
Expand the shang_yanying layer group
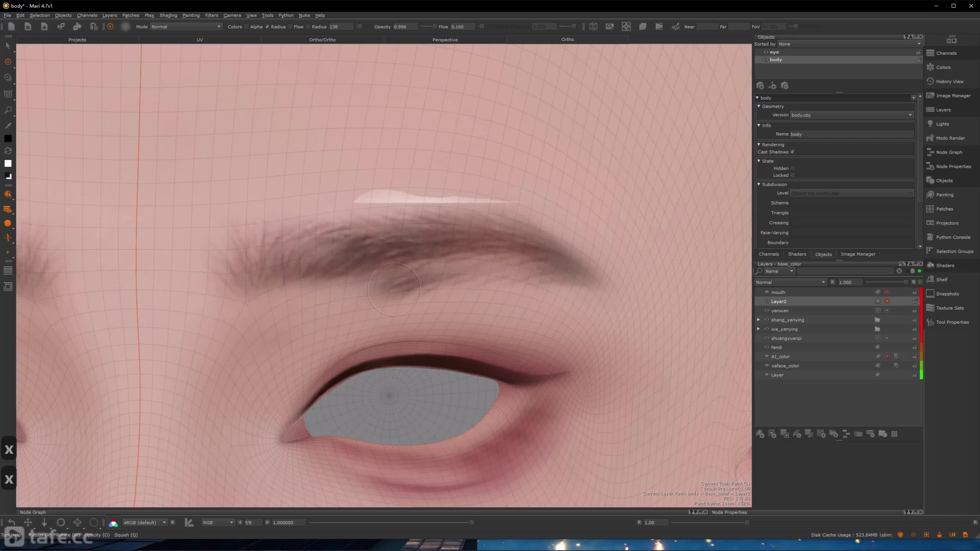(x=758, y=320)
